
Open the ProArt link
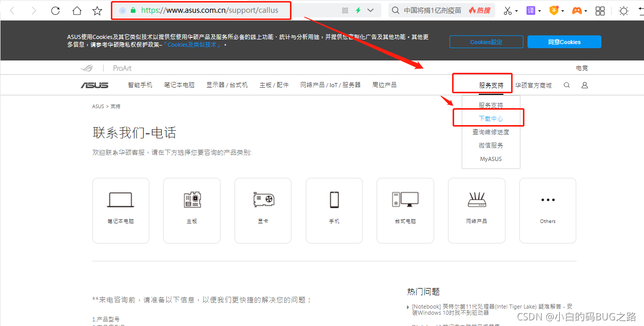click(x=122, y=68)
